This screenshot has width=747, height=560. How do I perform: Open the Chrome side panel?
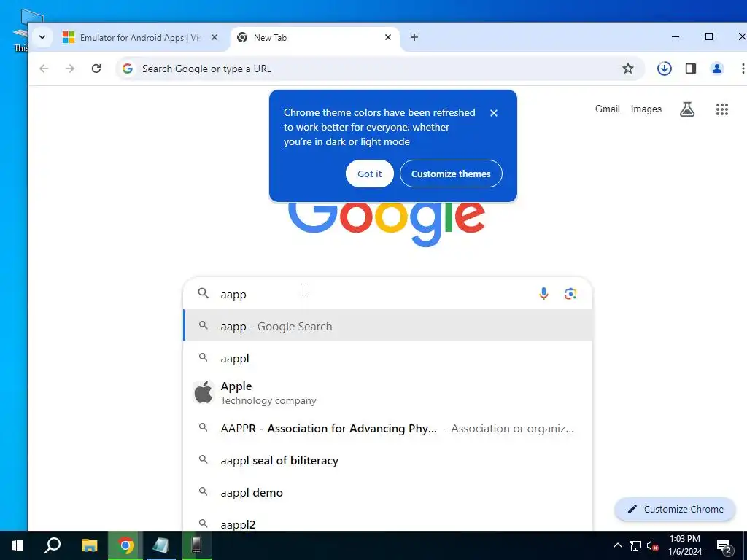point(691,69)
